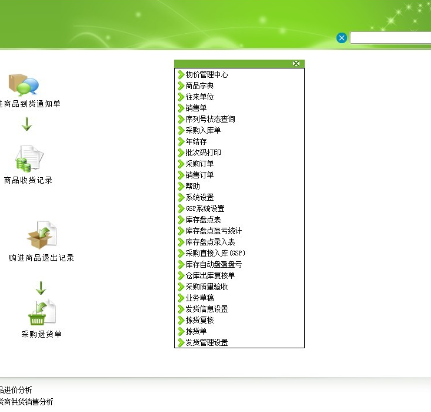This screenshot has height=412, width=431.
Task: Click the search input field at top right
Action: click(x=390, y=38)
